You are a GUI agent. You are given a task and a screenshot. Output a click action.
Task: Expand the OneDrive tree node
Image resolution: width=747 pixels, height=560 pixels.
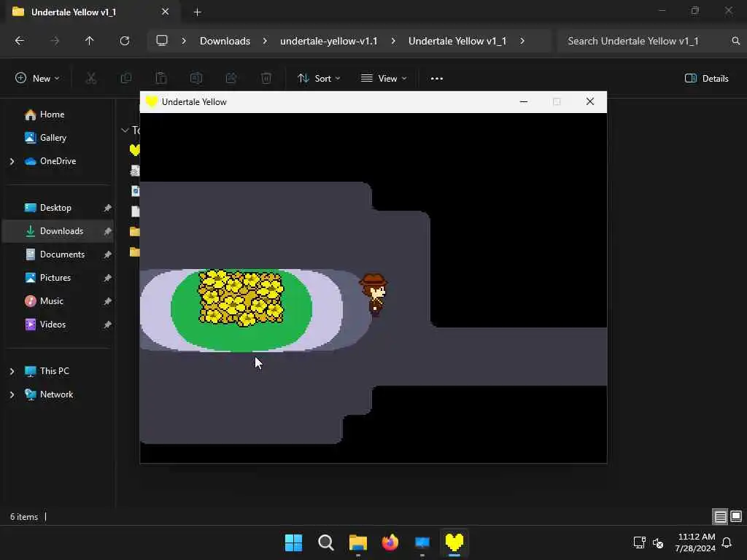pyautogui.click(x=12, y=161)
